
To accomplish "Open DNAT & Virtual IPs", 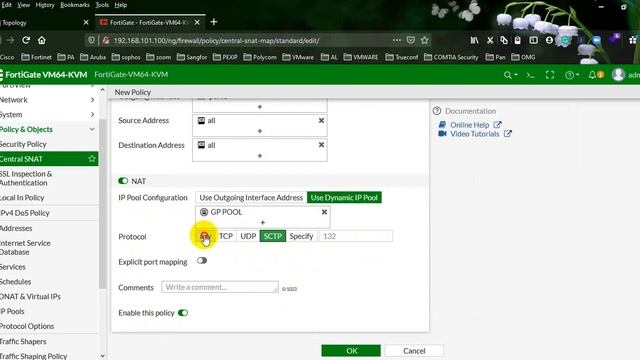I will (30, 296).
